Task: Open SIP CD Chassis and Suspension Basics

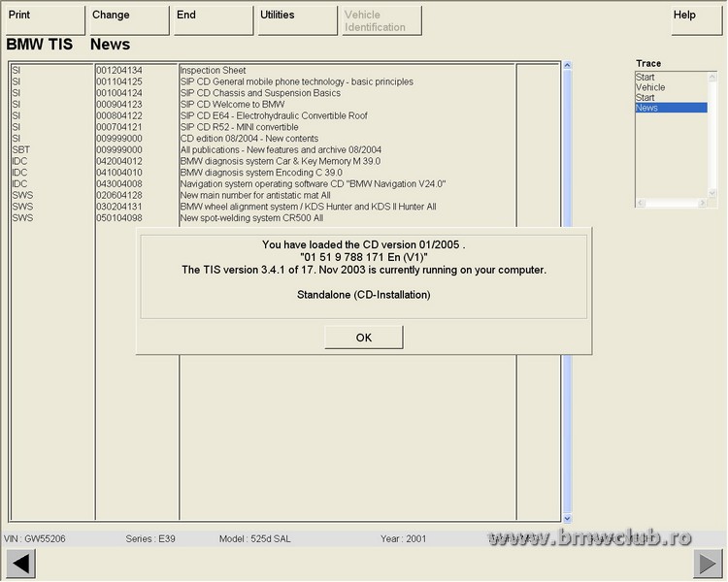Action: pos(260,93)
